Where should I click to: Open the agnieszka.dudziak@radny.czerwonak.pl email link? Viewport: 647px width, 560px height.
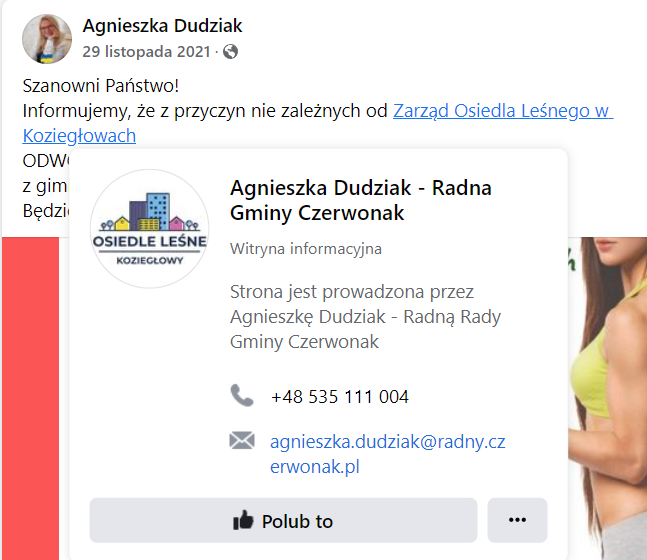(x=387, y=454)
